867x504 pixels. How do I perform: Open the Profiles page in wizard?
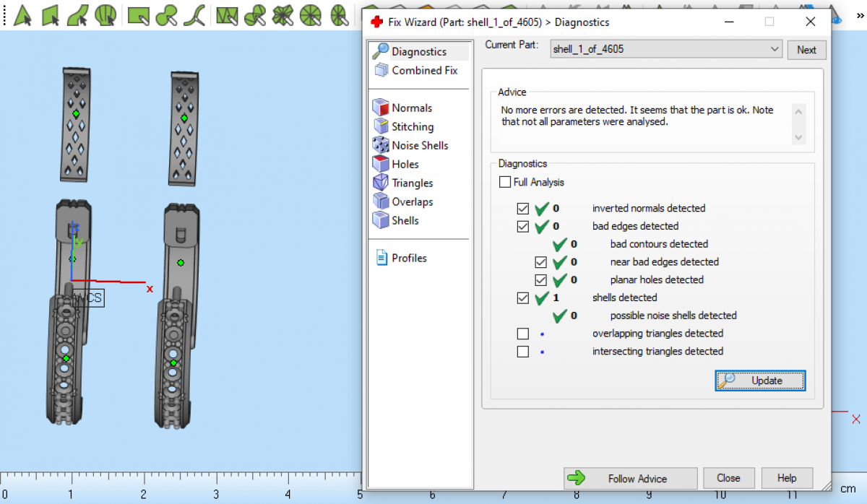(x=408, y=258)
